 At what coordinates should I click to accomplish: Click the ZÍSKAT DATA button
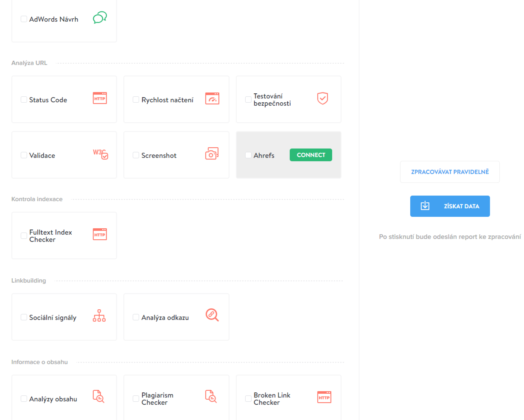[x=450, y=206]
